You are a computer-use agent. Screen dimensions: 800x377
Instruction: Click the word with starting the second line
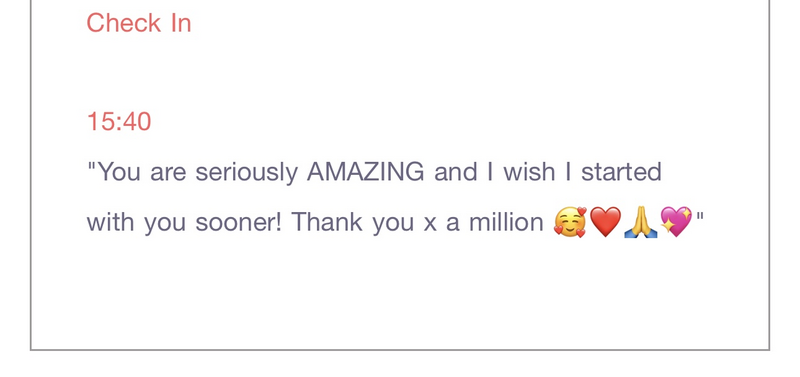(x=110, y=222)
